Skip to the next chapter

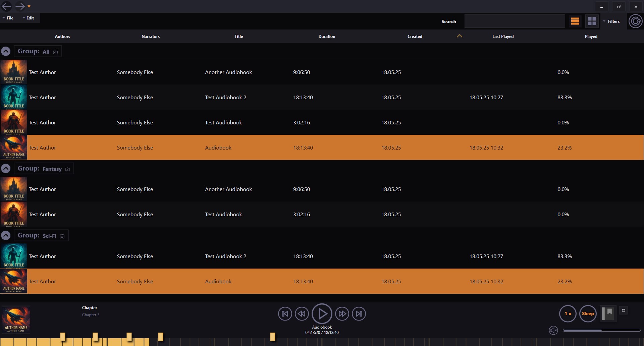tap(359, 313)
